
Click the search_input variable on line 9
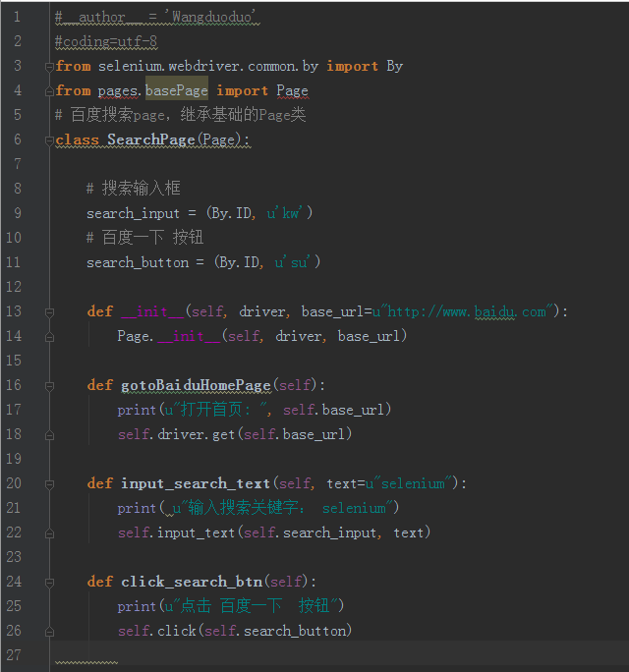click(x=133, y=213)
